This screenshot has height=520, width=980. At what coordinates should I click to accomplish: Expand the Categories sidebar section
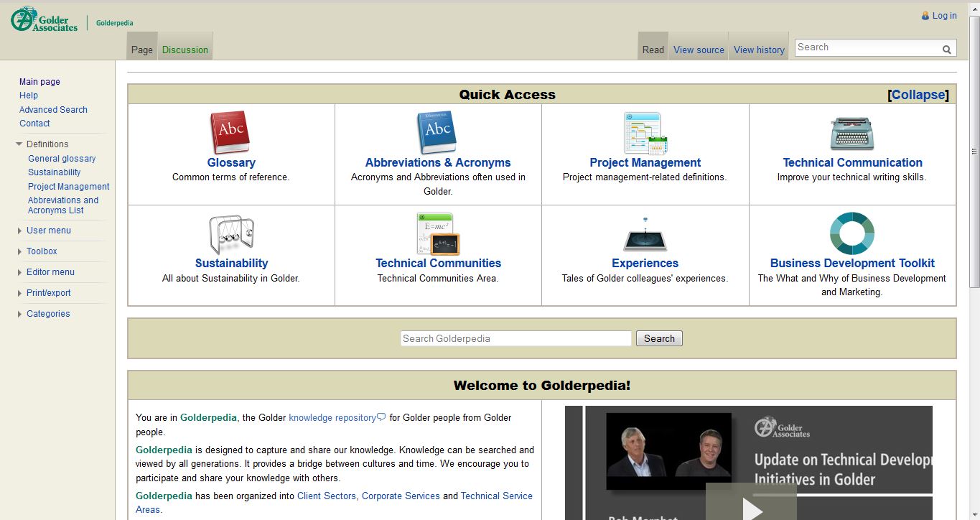[48, 314]
